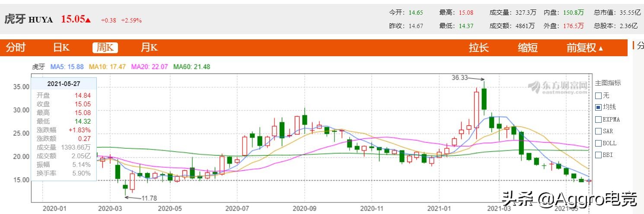Viewport: 644px width, 214px height.
Task: Click the 主图指标 panel heading
Action: click(x=608, y=83)
